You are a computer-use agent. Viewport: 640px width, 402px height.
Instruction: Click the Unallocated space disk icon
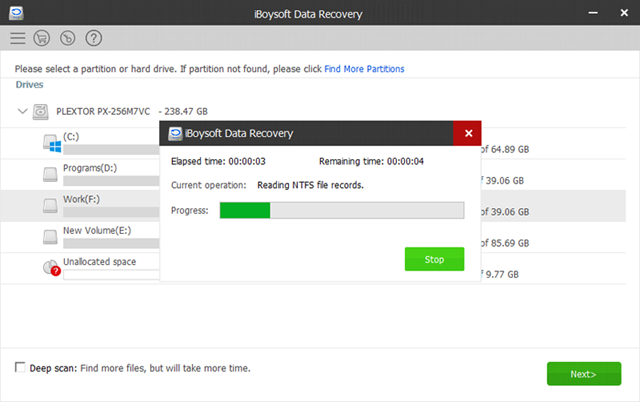[52, 268]
